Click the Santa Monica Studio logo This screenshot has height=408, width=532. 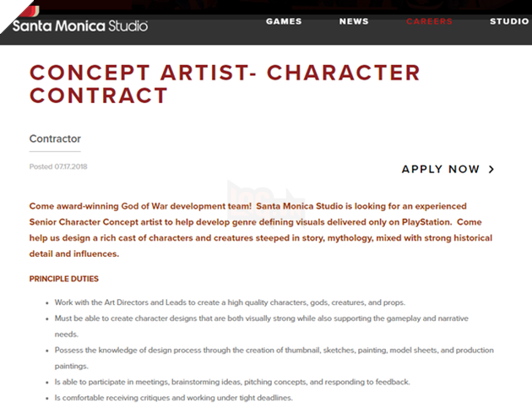click(x=80, y=24)
